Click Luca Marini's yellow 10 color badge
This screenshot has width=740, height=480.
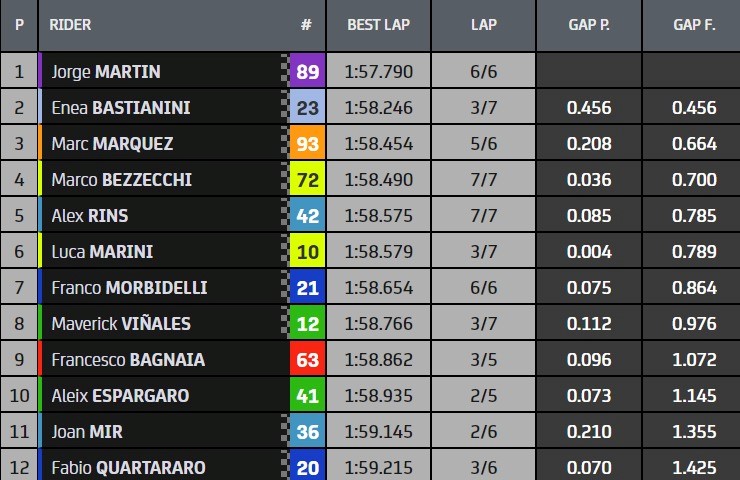(307, 252)
